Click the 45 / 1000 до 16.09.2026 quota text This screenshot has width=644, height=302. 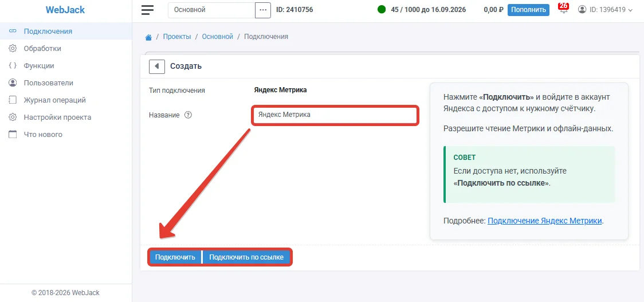coord(429,9)
